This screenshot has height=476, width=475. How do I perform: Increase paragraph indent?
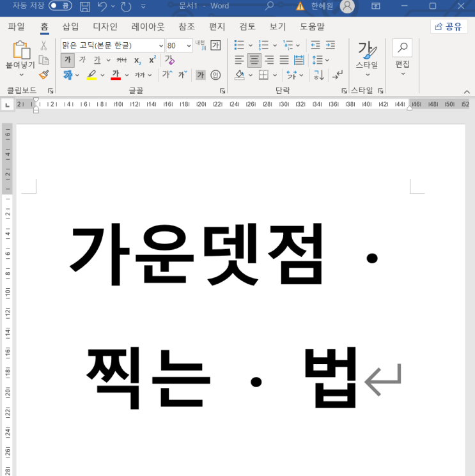pyautogui.click(x=330, y=45)
